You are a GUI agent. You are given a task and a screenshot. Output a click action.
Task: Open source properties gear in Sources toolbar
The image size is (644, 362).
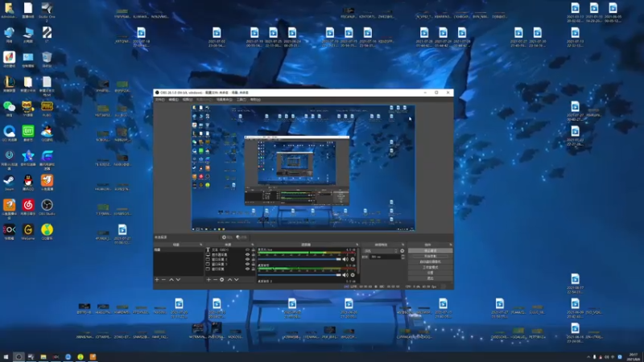tap(222, 279)
